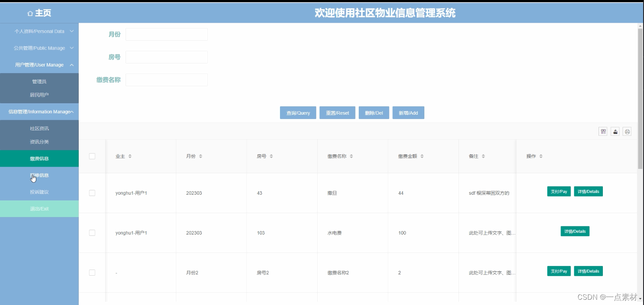Expand the 个人资料/Personal Data menu
644x305 pixels.
[x=39, y=31]
